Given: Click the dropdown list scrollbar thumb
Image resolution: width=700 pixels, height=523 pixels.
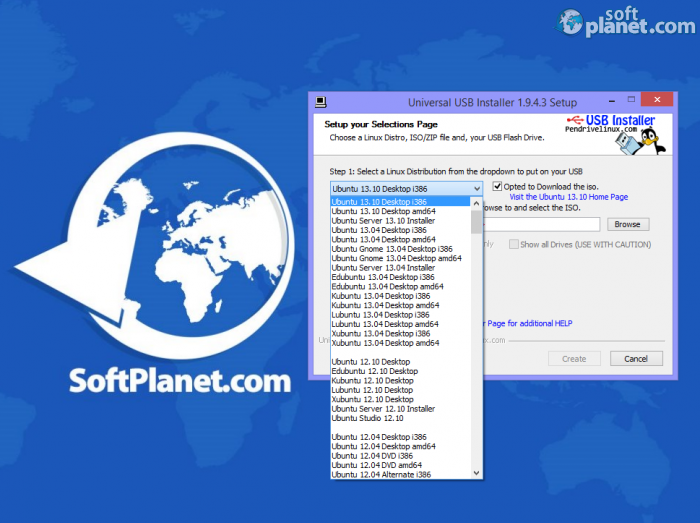Looking at the screenshot, I should tap(476, 221).
